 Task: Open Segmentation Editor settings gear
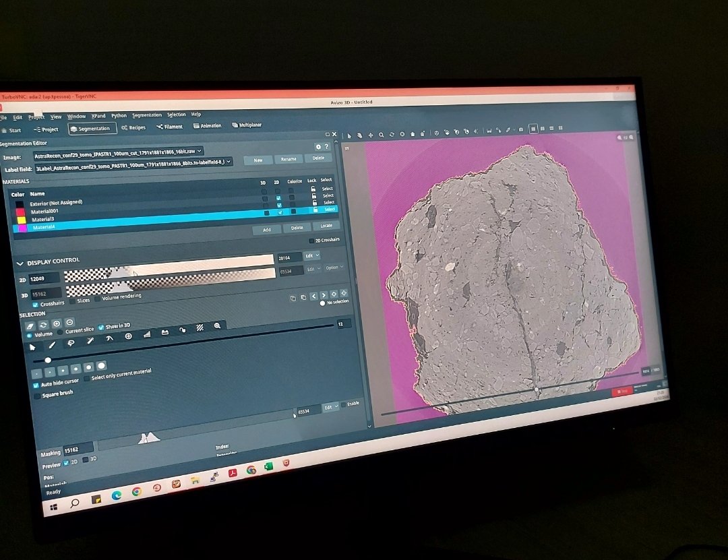tap(318, 147)
